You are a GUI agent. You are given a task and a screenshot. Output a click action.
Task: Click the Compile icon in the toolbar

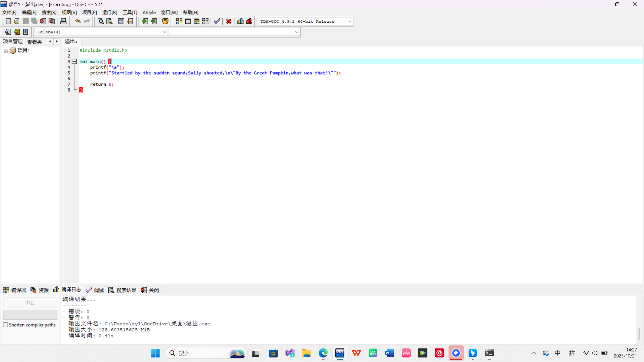click(179, 21)
